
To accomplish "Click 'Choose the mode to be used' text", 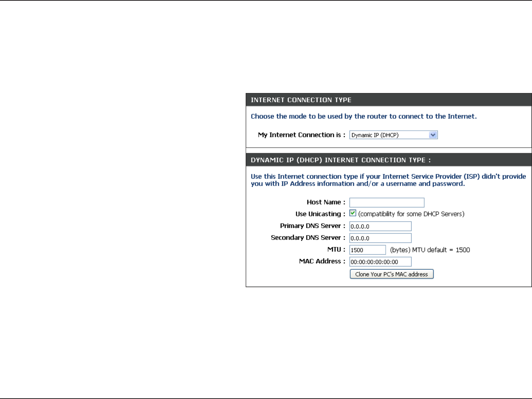I will point(364,116).
